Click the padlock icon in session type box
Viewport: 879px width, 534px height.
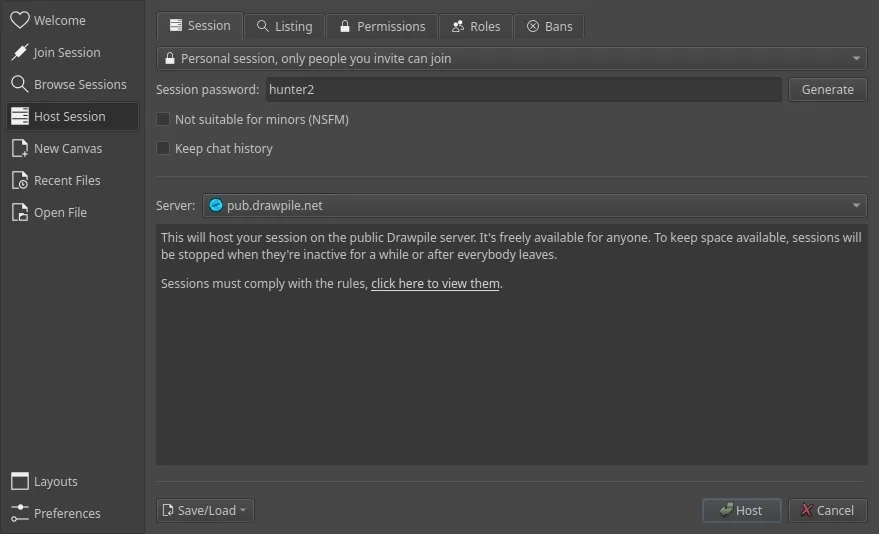tap(169, 58)
